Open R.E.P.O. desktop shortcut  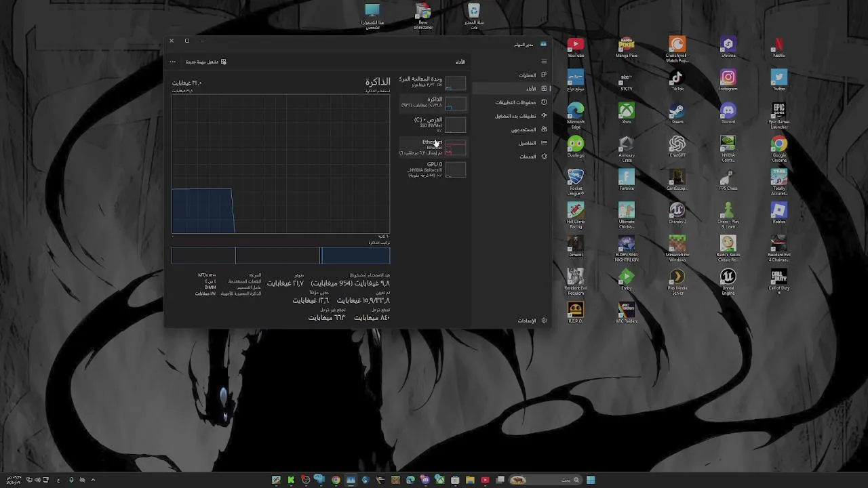click(x=576, y=313)
